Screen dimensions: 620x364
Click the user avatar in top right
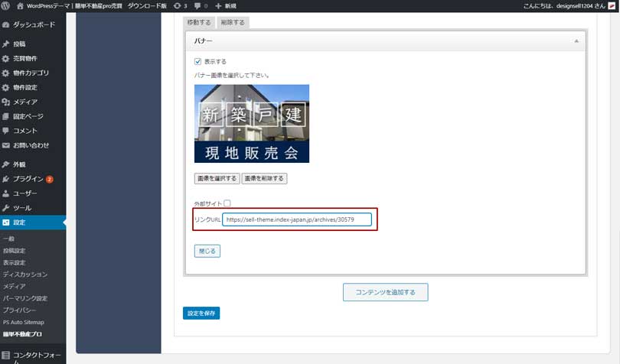click(612, 5)
